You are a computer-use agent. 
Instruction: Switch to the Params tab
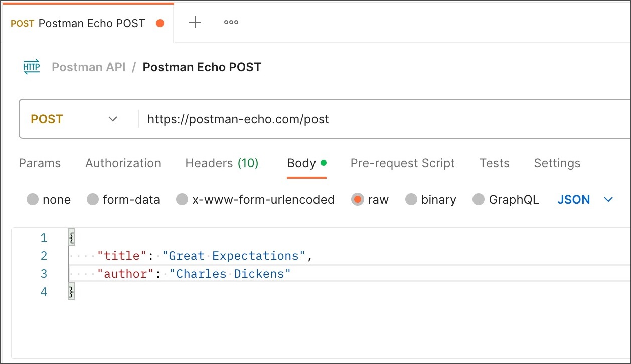40,163
